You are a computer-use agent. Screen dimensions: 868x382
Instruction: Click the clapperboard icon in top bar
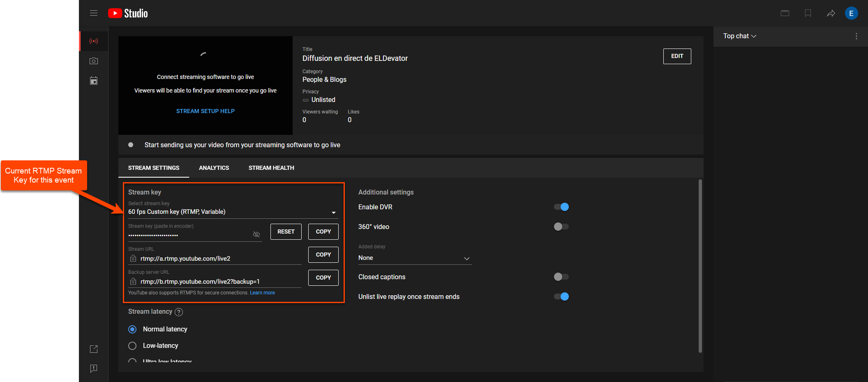(785, 13)
